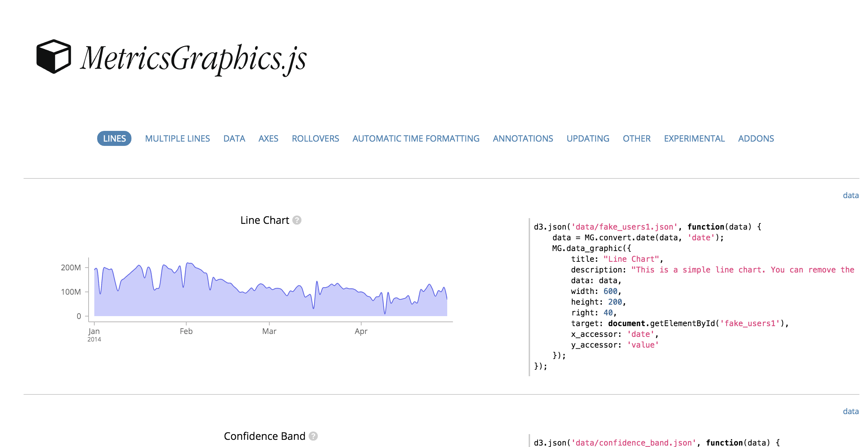This screenshot has height=447, width=868.
Task: Select the OTHER tab
Action: pos(637,138)
